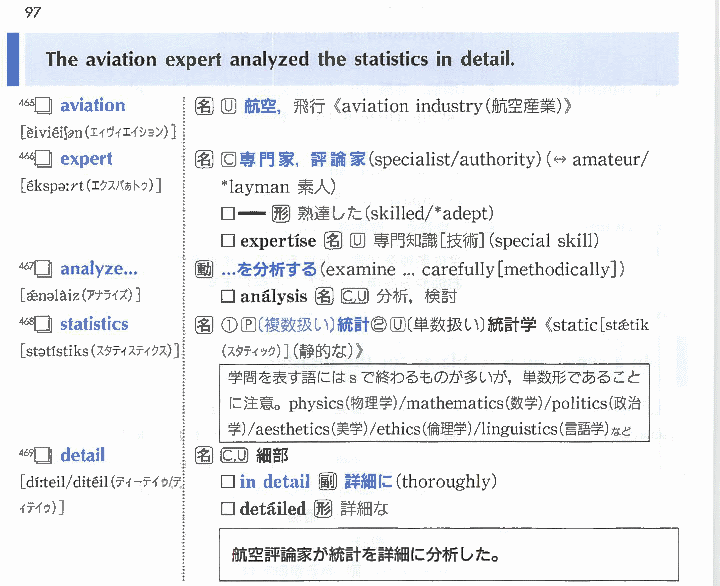Check the box before the phrase 'in detail'
This screenshot has width=720, height=586.
tap(227, 482)
